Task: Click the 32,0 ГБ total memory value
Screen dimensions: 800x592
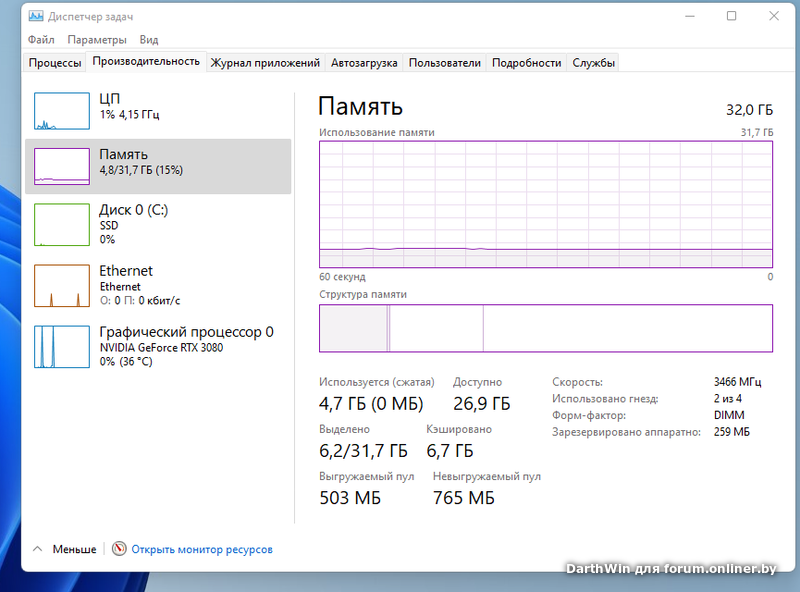Action: (x=749, y=110)
